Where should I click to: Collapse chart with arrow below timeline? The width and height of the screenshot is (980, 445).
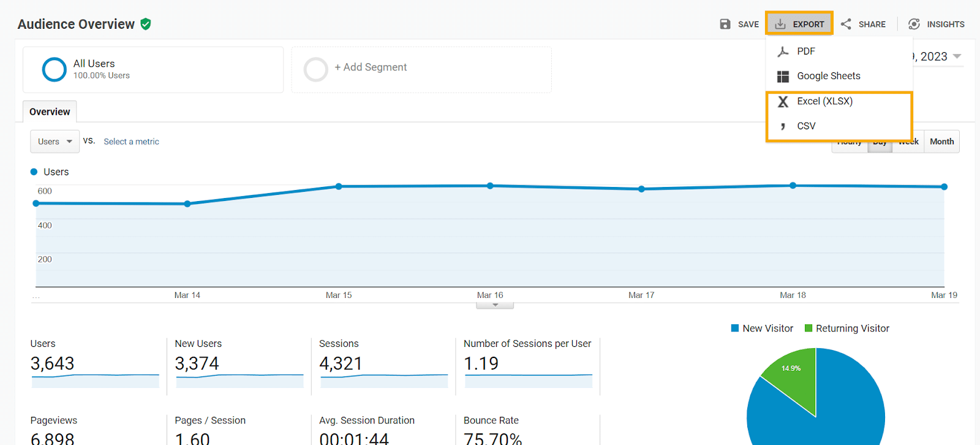495,305
